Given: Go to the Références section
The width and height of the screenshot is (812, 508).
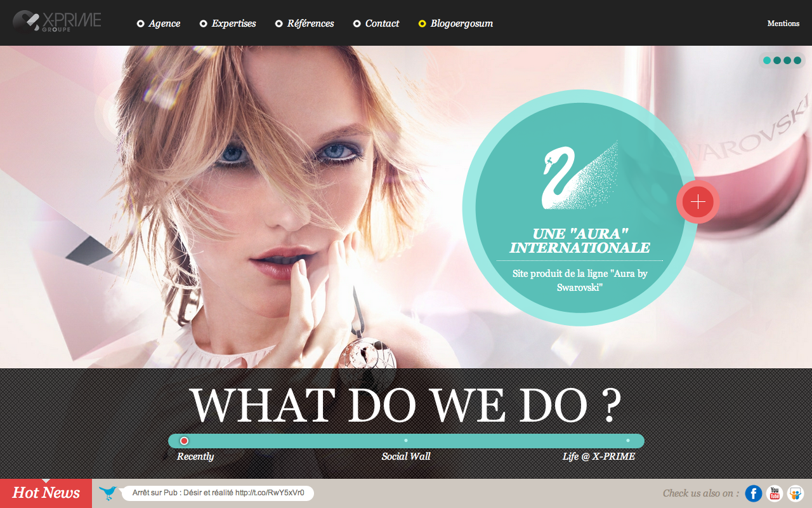Looking at the screenshot, I should (304, 23).
